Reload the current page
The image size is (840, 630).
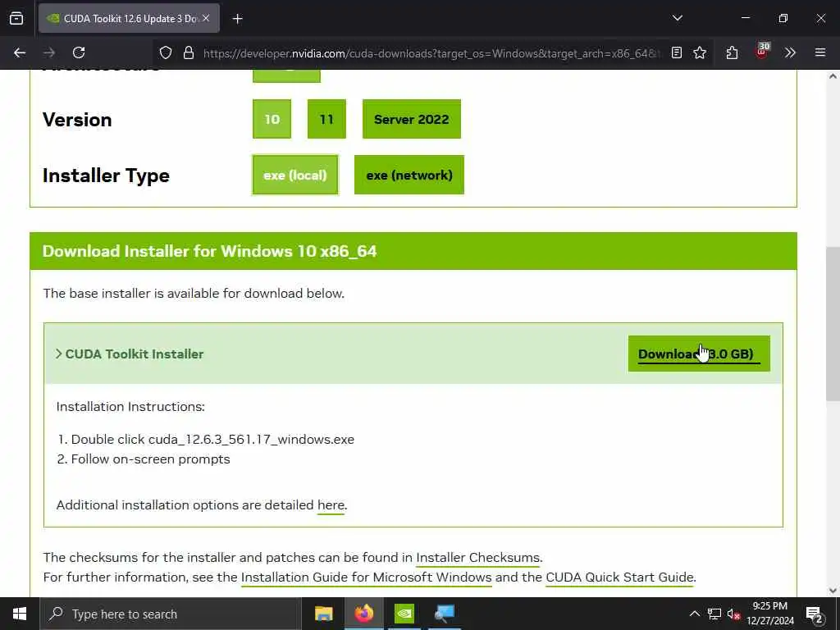coord(79,52)
